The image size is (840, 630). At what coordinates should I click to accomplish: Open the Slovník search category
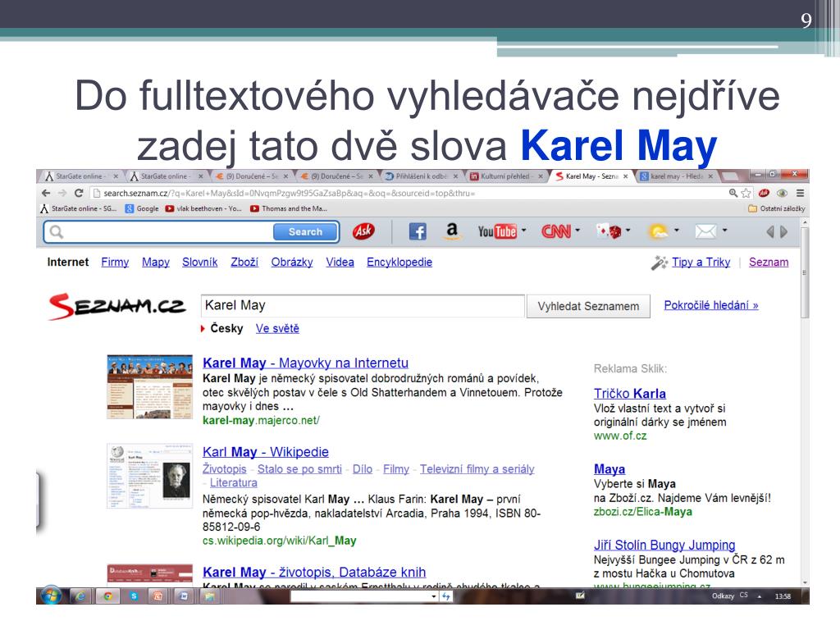200,262
